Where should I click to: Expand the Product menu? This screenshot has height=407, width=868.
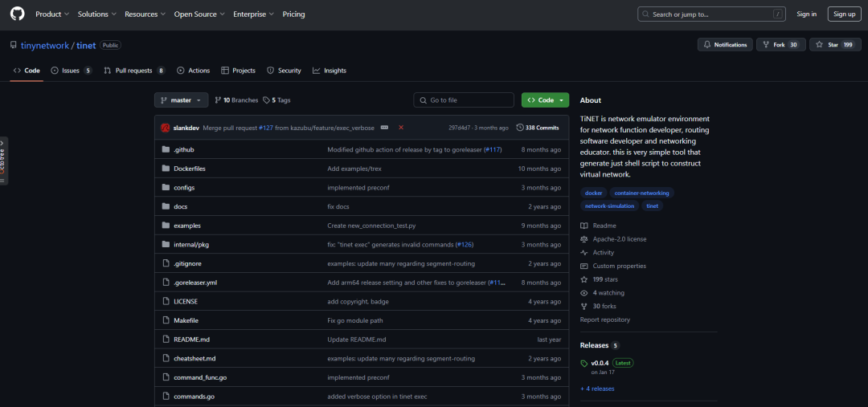click(x=52, y=14)
